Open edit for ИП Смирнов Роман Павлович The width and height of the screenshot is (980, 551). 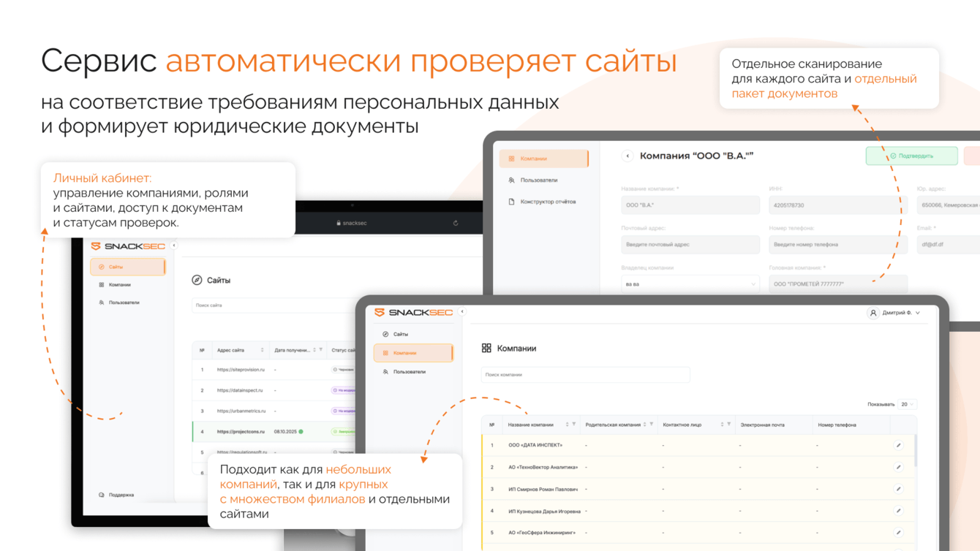click(x=898, y=489)
